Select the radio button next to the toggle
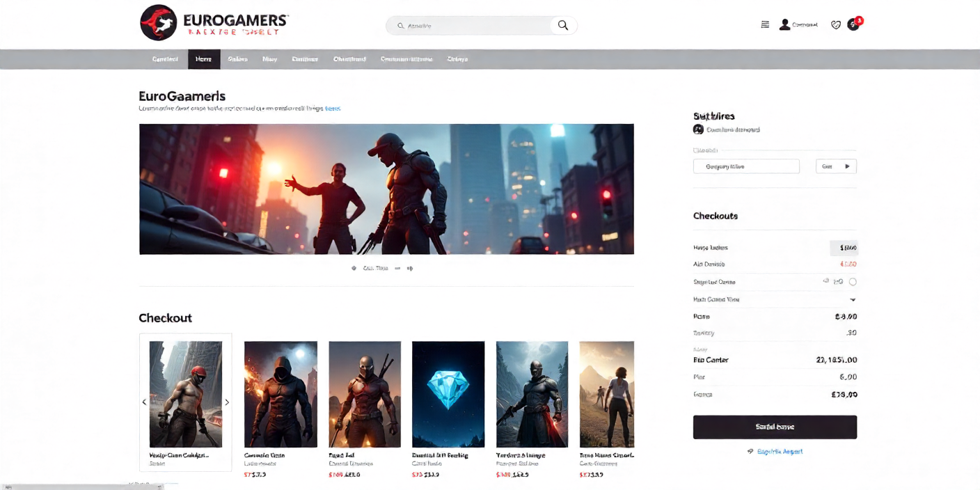 [853, 281]
